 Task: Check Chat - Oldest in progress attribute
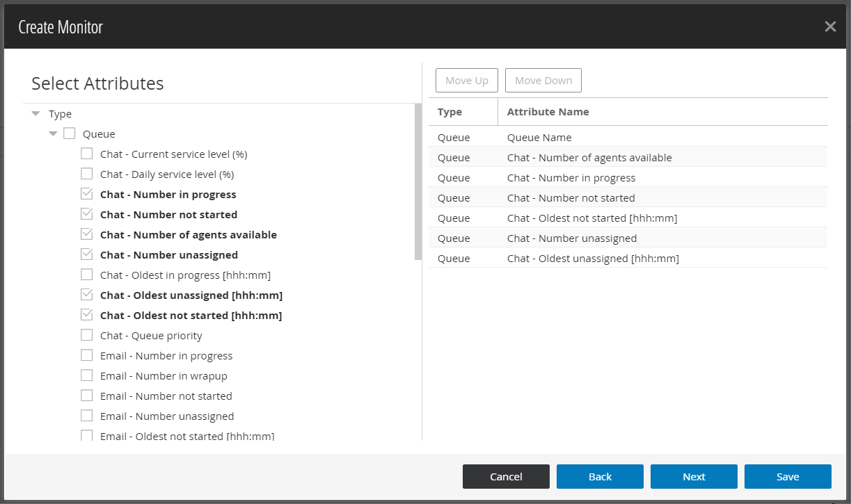86,274
